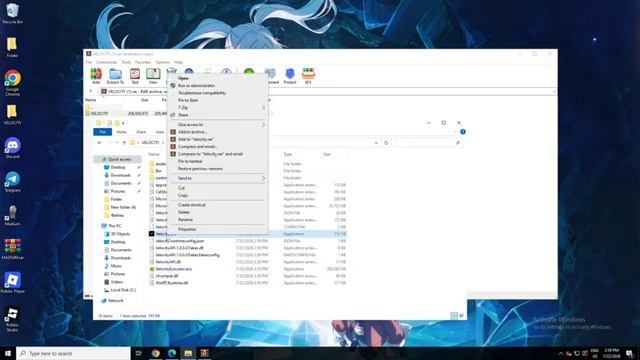
Task: Choose Properties in context menu
Action: [187, 229]
